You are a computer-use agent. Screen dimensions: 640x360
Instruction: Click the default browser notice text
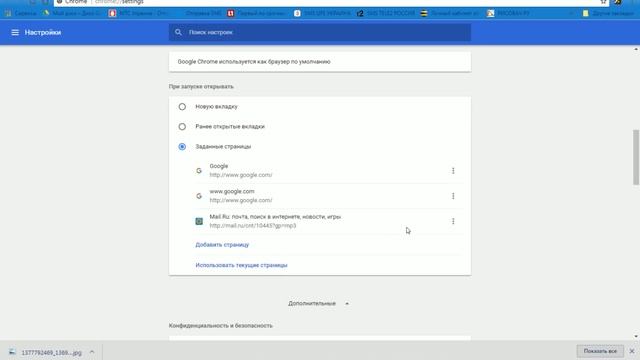tap(254, 62)
